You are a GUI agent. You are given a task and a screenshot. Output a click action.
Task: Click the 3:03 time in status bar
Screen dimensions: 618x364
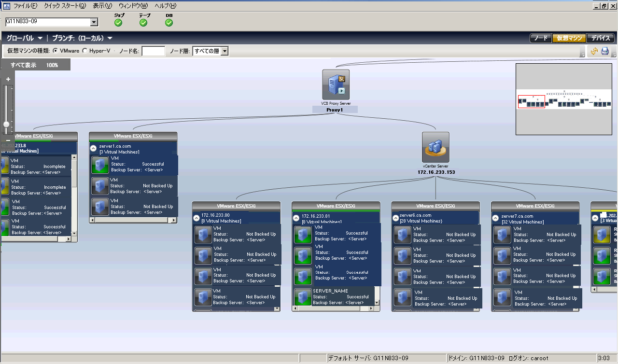tap(604, 358)
